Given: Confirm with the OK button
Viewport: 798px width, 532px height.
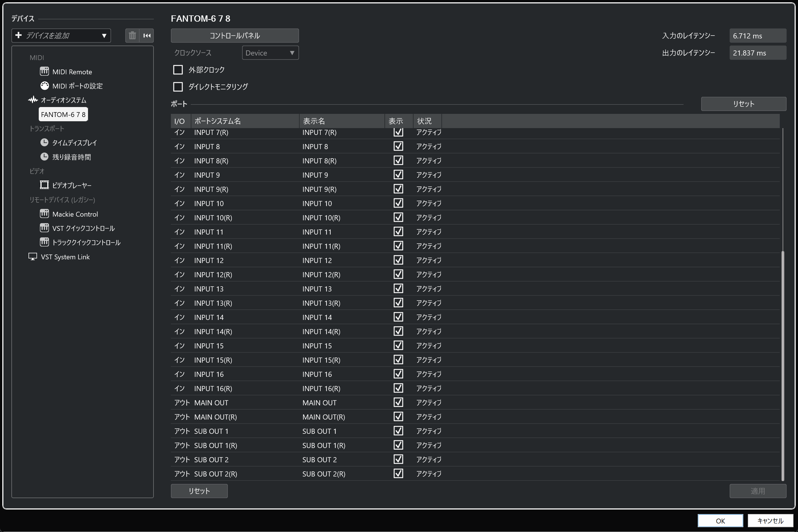Looking at the screenshot, I should coord(720,521).
